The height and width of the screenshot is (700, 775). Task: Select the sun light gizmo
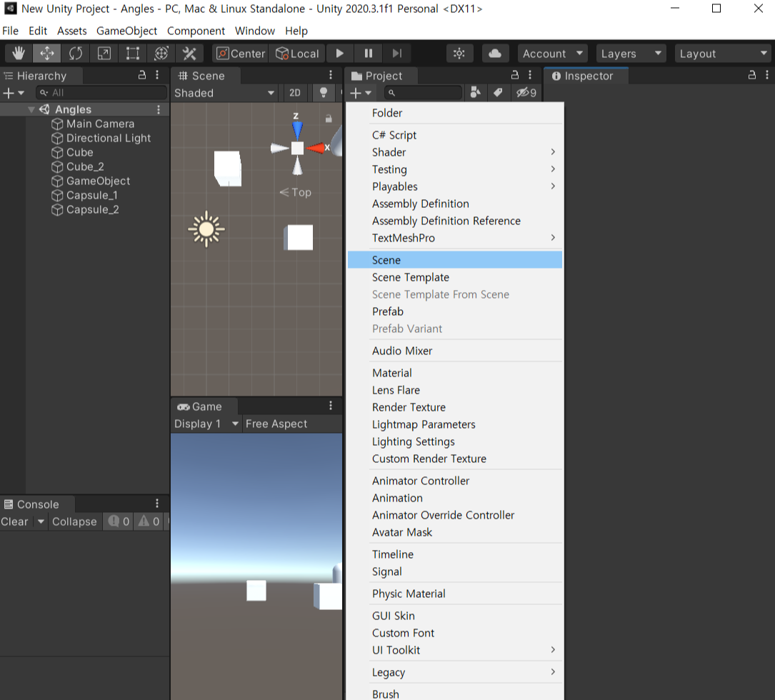coord(206,229)
